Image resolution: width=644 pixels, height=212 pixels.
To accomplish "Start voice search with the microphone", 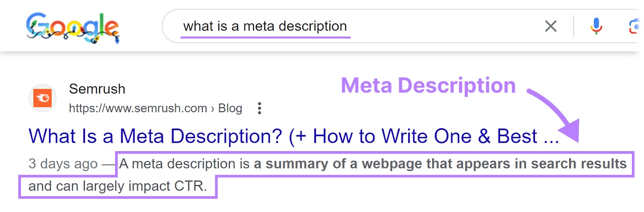I will coord(596,26).
